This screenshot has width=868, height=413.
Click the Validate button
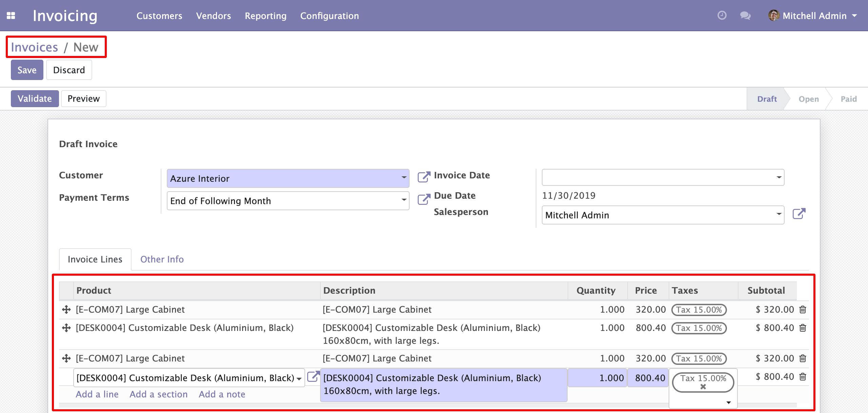[x=35, y=99]
